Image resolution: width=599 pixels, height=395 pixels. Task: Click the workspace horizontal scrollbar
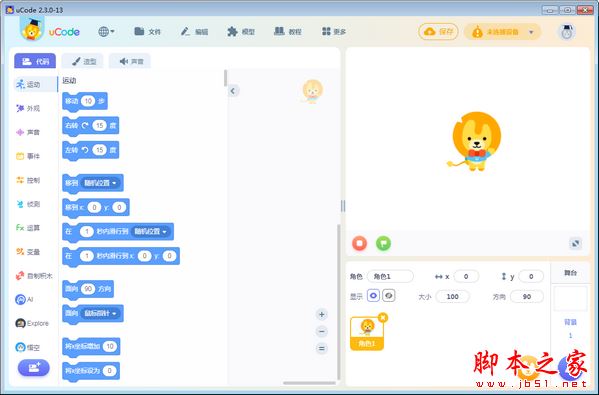[309, 383]
